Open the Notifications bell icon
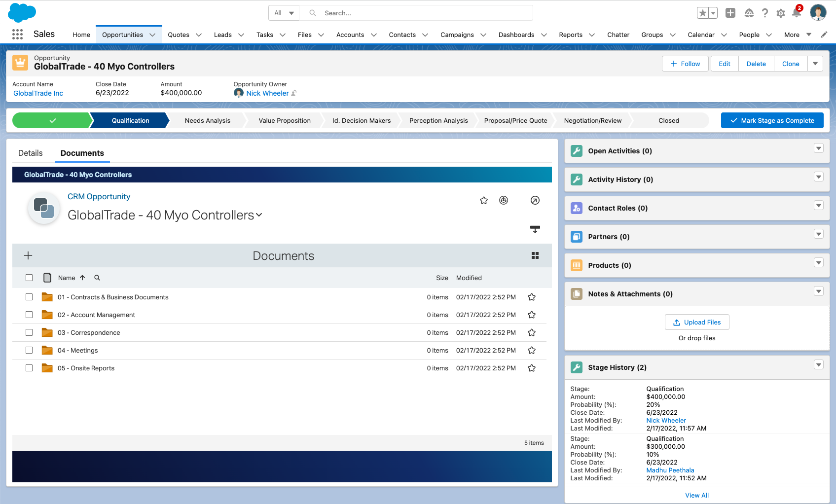 797,13
